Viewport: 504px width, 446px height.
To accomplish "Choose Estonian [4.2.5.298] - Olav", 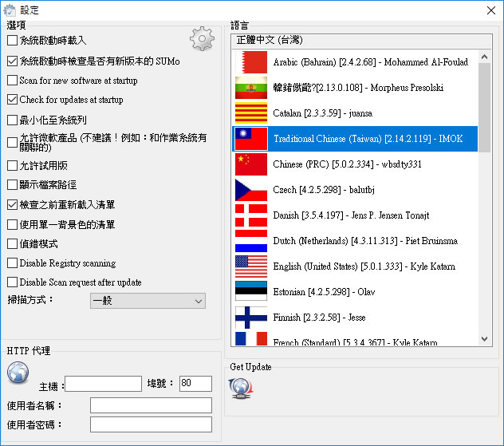I will pos(355,292).
